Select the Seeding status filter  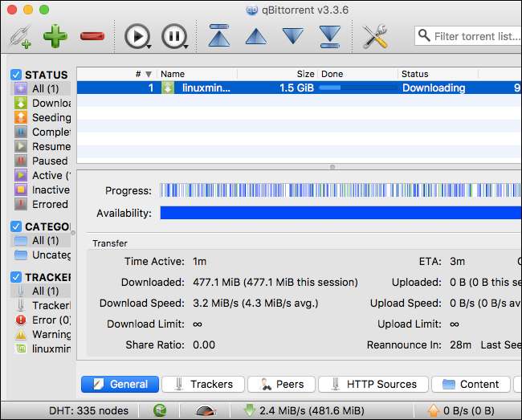(42, 117)
